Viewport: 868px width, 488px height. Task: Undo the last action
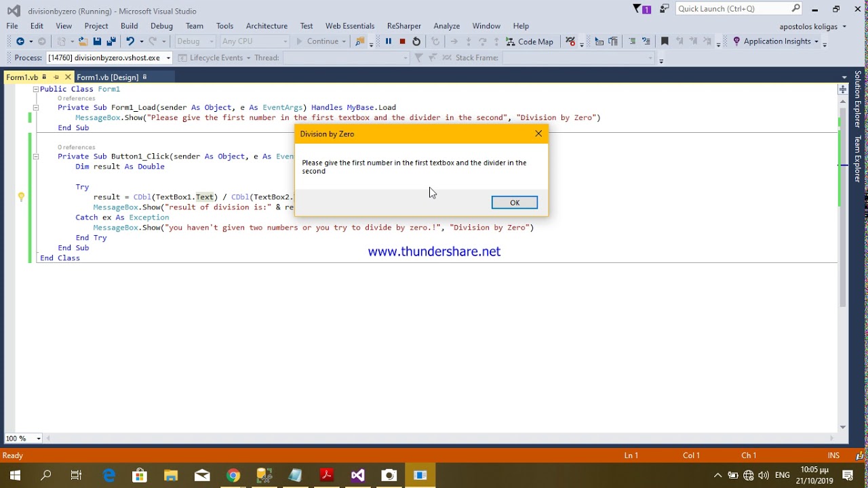pos(130,41)
